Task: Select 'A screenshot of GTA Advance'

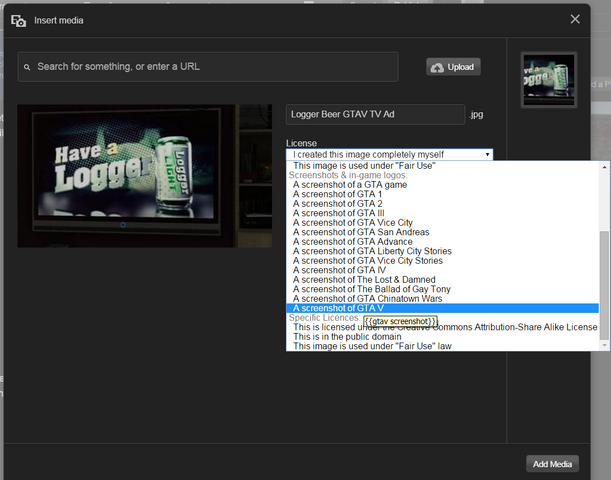Action: tap(443, 242)
